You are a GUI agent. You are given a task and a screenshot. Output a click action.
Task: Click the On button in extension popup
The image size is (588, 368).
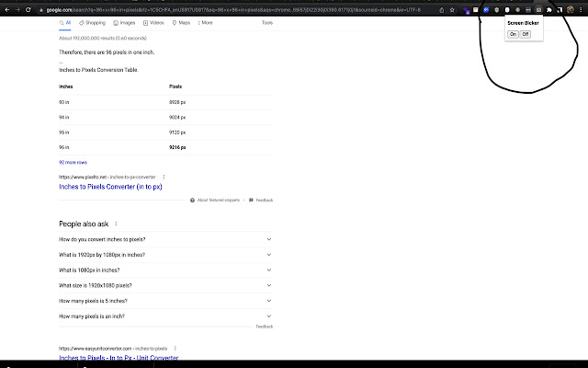513,34
